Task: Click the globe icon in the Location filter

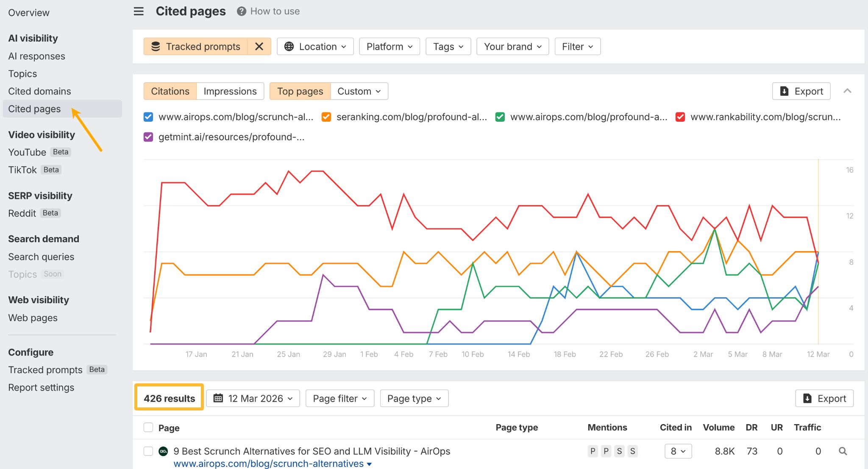Action: point(289,47)
